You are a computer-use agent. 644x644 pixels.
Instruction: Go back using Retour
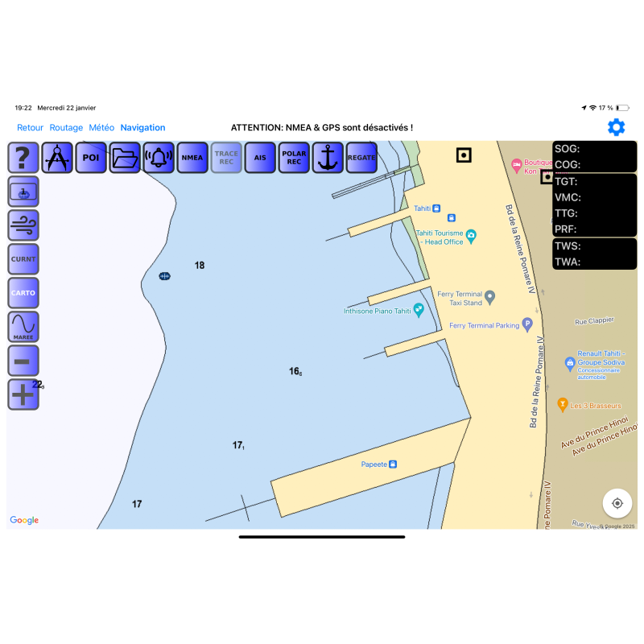coord(31,128)
